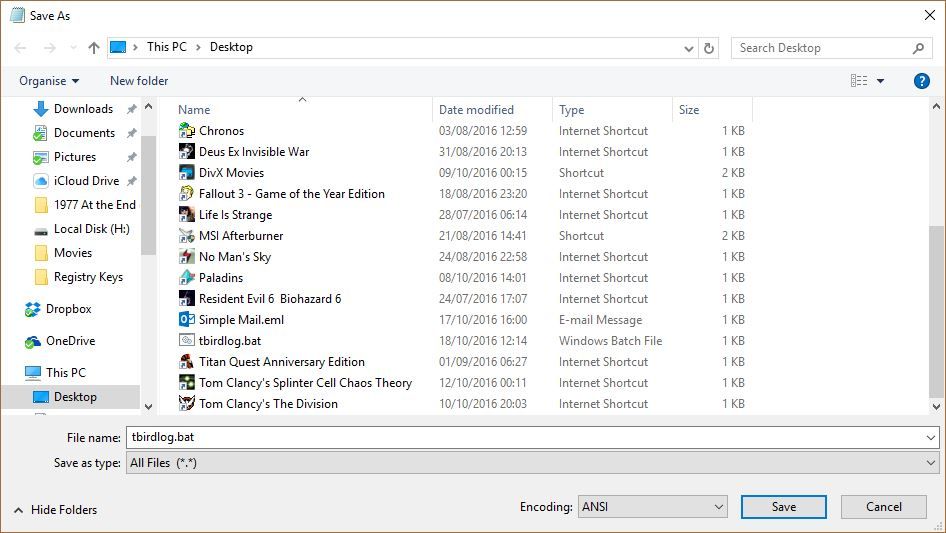The height and width of the screenshot is (533, 946).
Task: Click the Deus Ex Invisible War icon
Action: pos(186,152)
